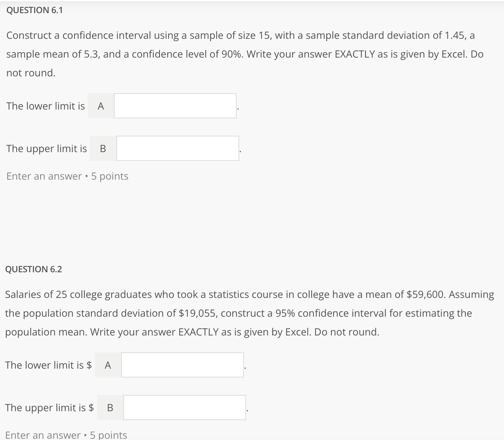Click 'Enter an answer • 5 points' under Question 6.1
Viewport: 504px width, 440px height.
tap(67, 176)
